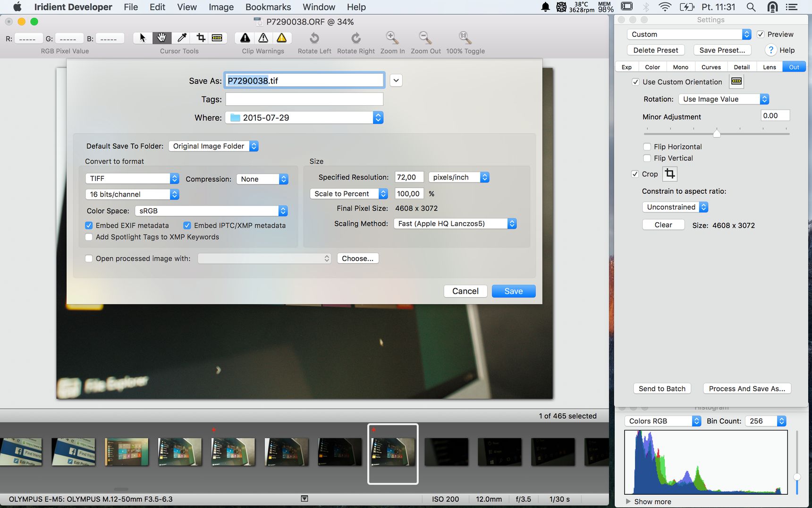
Task: Toggle the Preview checkbox
Action: pos(761,34)
